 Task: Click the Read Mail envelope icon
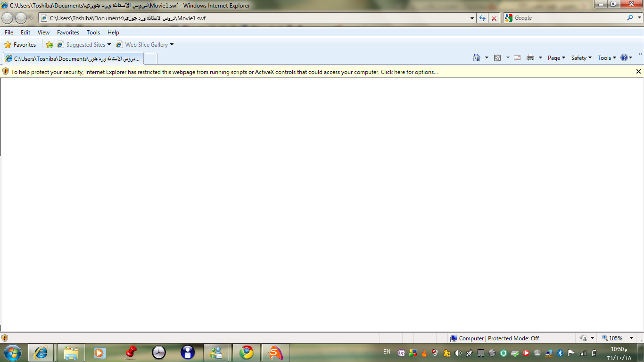517,58
